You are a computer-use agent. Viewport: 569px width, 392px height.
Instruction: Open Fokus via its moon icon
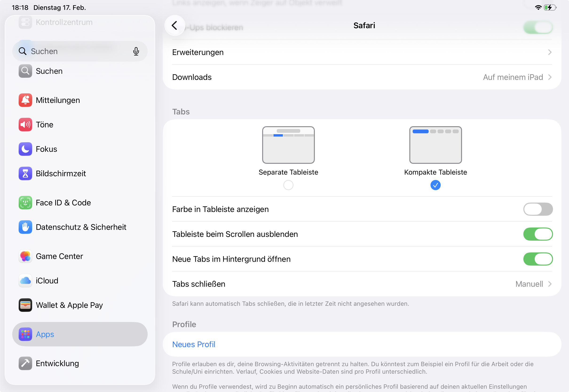tap(25, 149)
